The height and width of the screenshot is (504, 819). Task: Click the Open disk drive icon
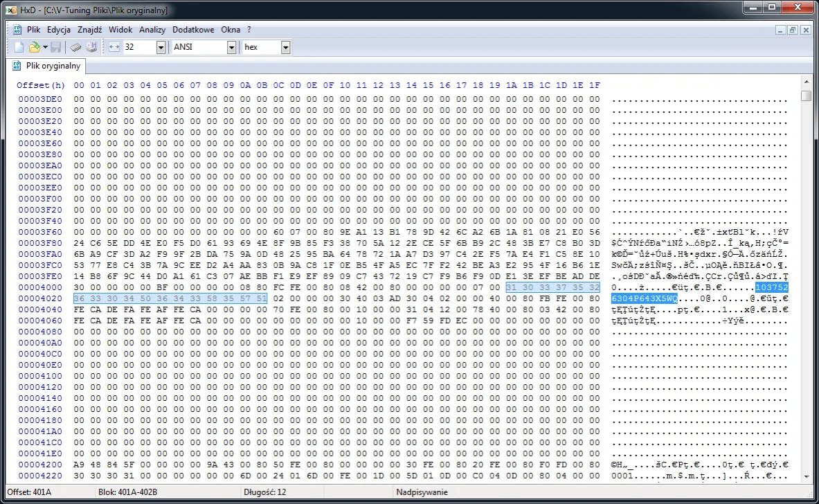click(x=91, y=47)
